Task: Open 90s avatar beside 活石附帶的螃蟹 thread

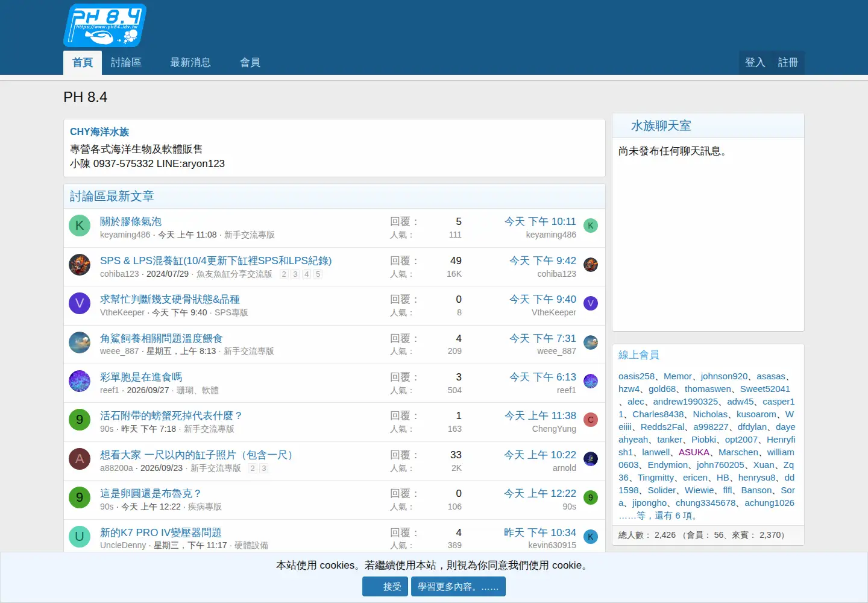Action: (80, 420)
